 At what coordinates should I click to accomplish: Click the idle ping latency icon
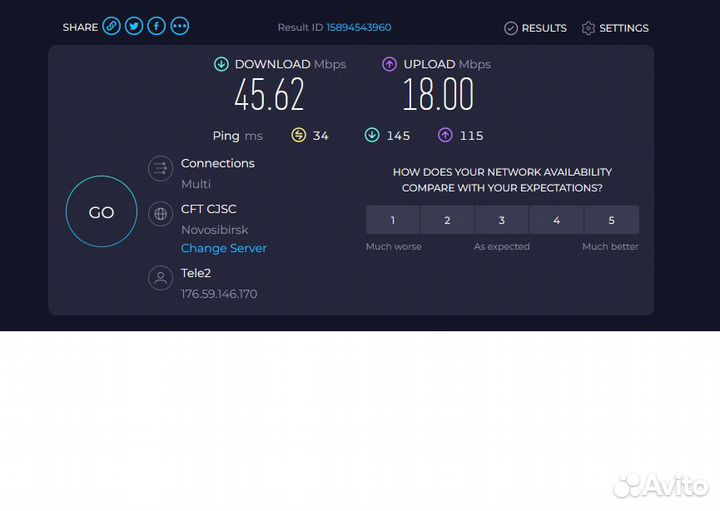coord(298,135)
